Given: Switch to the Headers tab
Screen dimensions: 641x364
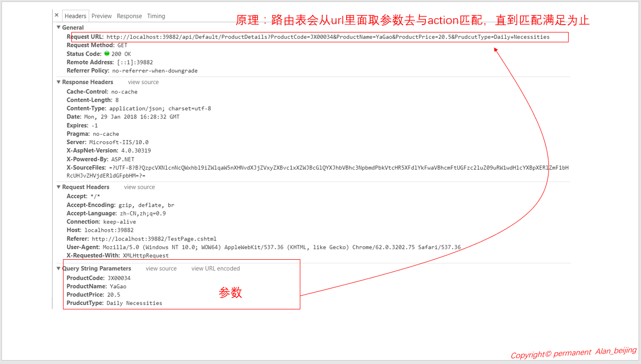Looking at the screenshot, I should (x=75, y=16).
